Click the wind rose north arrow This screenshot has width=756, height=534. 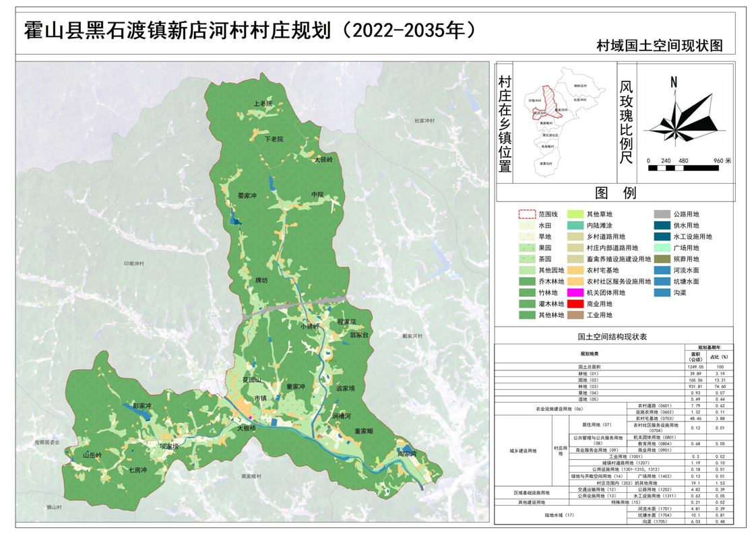click(x=673, y=84)
